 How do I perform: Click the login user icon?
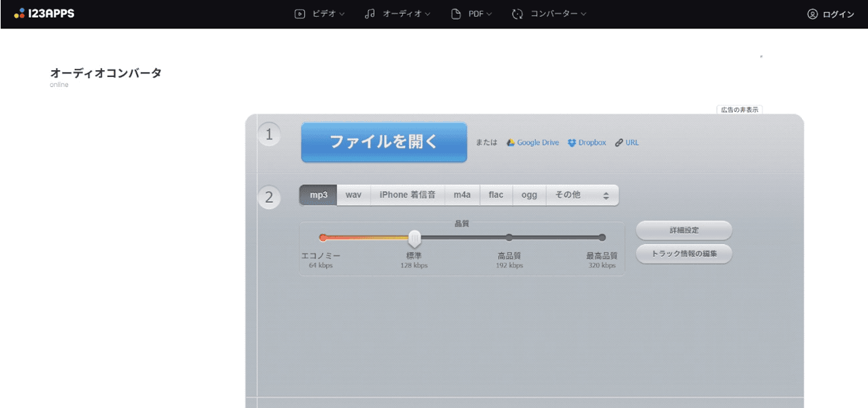coord(812,14)
